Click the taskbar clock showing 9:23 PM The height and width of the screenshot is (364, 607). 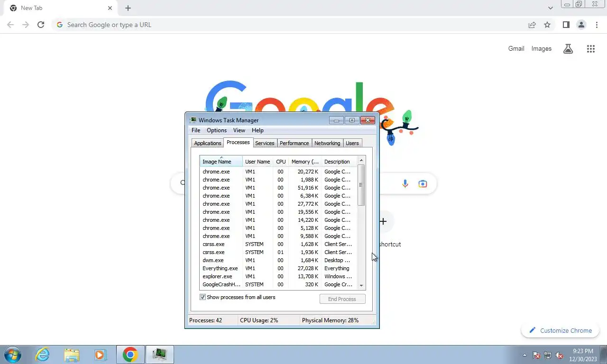point(583,355)
